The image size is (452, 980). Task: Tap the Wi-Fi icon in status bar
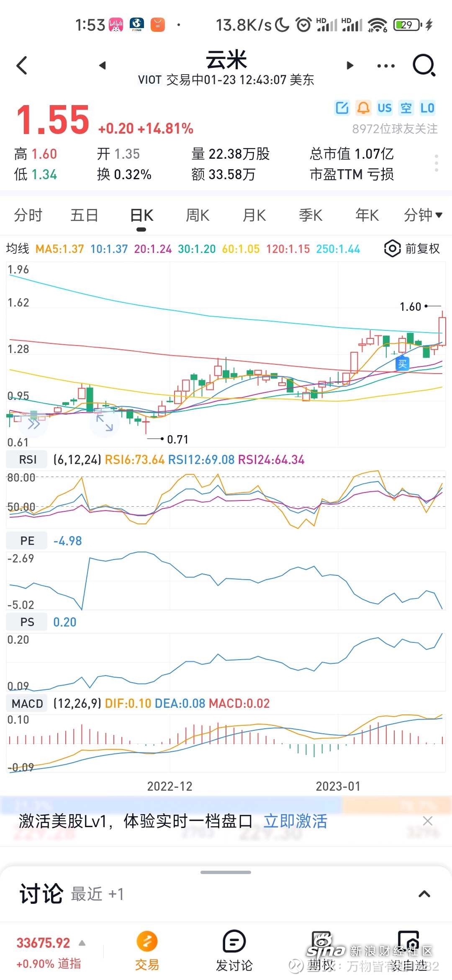(378, 25)
